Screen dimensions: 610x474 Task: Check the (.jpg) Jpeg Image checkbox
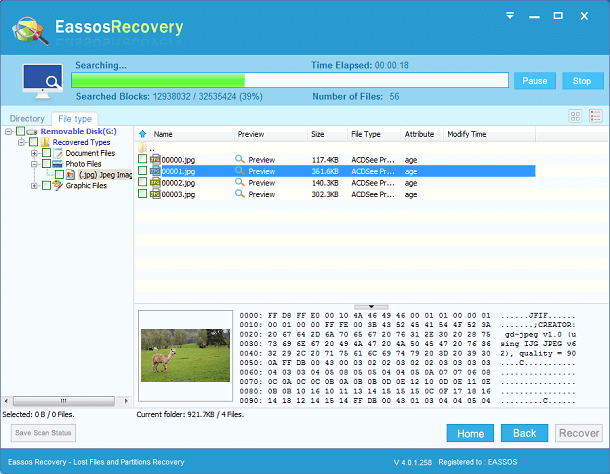coord(59,174)
